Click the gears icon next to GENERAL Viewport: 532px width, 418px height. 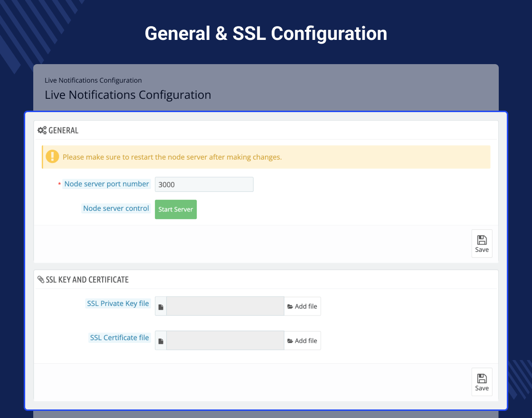[x=42, y=130]
